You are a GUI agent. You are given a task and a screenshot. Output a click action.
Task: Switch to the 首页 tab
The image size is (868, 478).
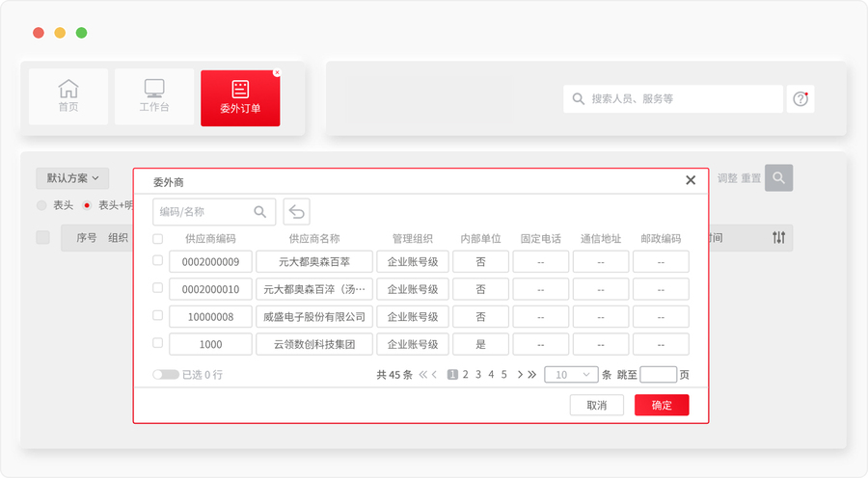68,96
